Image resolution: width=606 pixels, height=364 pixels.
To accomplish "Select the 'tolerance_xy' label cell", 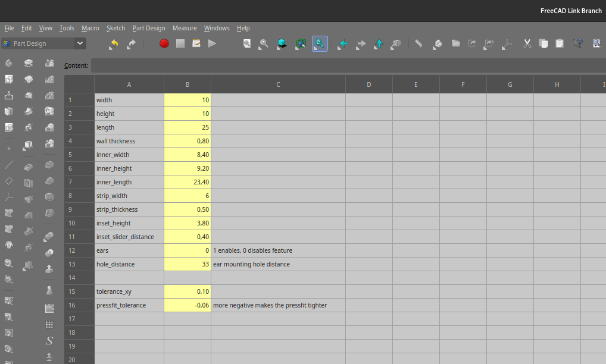I will (x=129, y=292).
